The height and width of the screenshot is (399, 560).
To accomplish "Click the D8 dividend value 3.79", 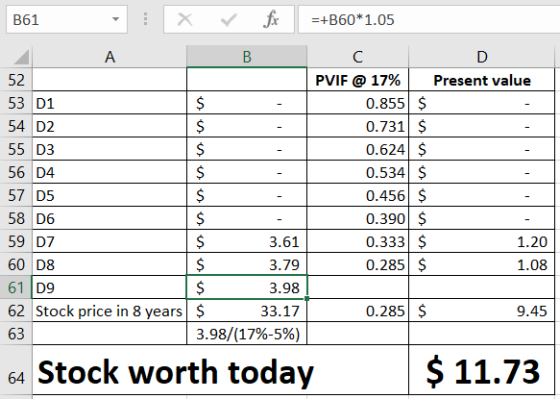I will coord(247,264).
